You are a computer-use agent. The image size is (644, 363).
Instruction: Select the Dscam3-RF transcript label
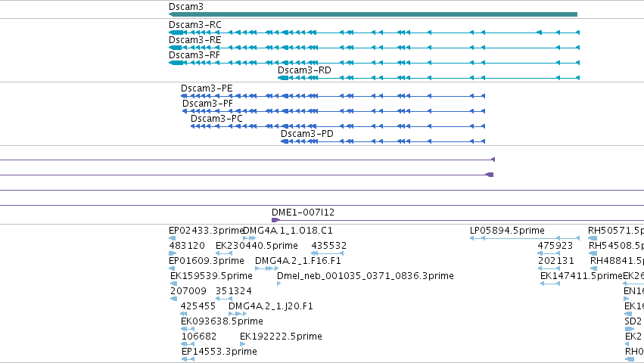(194, 55)
